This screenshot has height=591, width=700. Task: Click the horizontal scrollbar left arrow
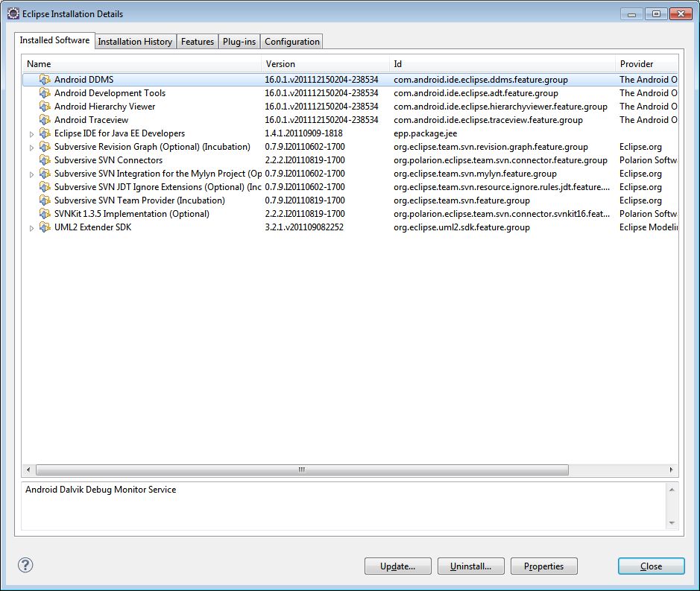coord(28,470)
